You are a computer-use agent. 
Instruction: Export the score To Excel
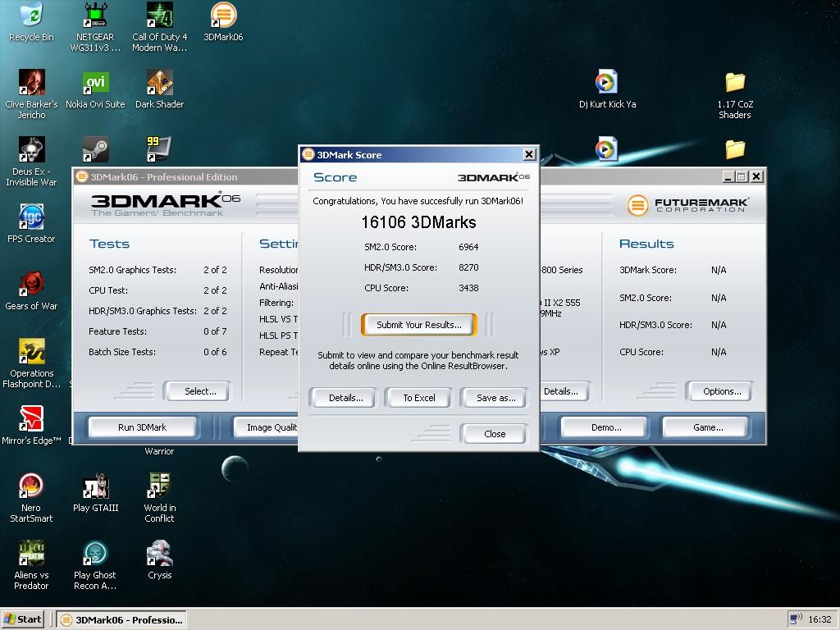(x=419, y=398)
